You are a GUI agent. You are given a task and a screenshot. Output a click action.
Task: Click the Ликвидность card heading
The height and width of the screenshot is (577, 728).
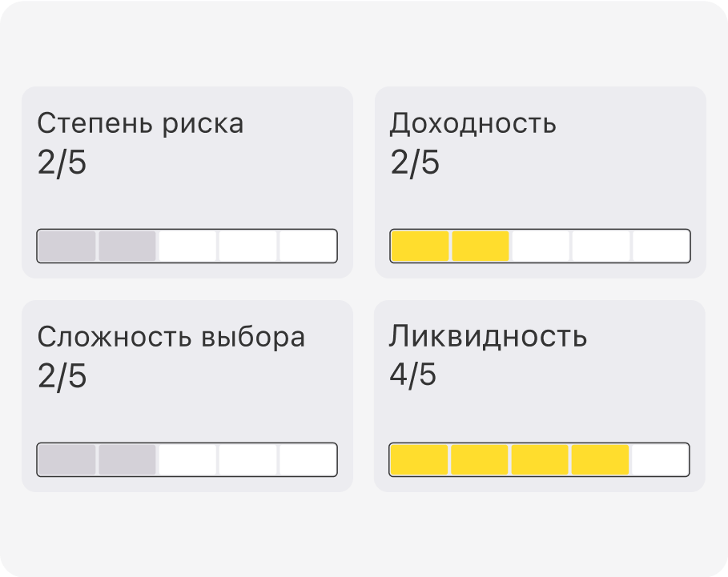pyautogui.click(x=488, y=336)
